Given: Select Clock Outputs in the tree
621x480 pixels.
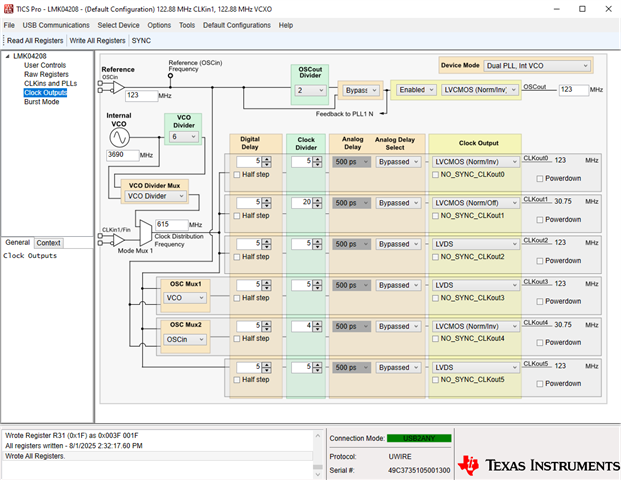Looking at the screenshot, I should (45, 93).
